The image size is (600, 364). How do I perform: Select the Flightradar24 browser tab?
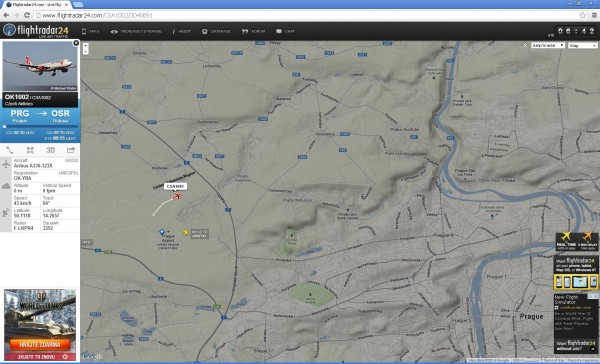pyautogui.click(x=36, y=5)
